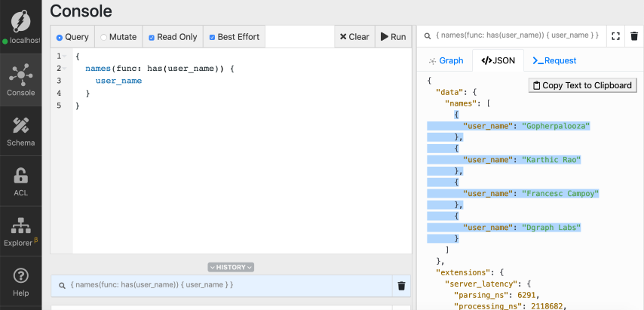This screenshot has width=644, height=310.
Task: Open the Console sidebar section
Action: click(20, 79)
